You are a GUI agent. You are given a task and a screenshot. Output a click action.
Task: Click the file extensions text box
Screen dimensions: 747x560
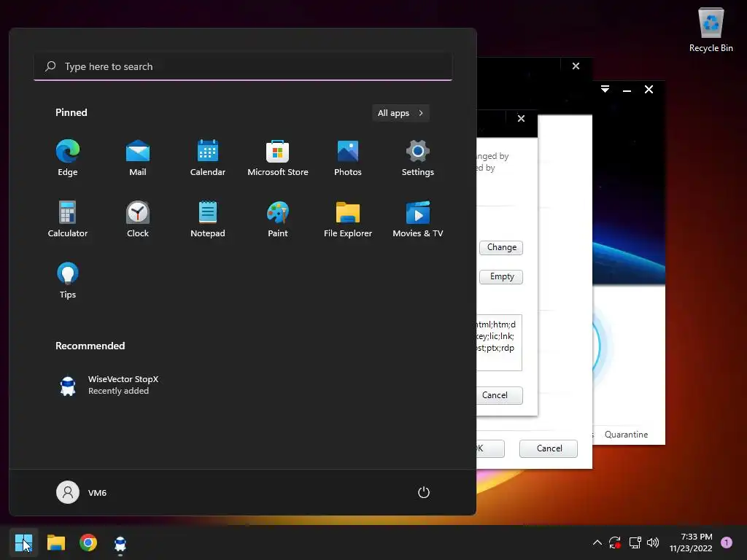[499, 342]
